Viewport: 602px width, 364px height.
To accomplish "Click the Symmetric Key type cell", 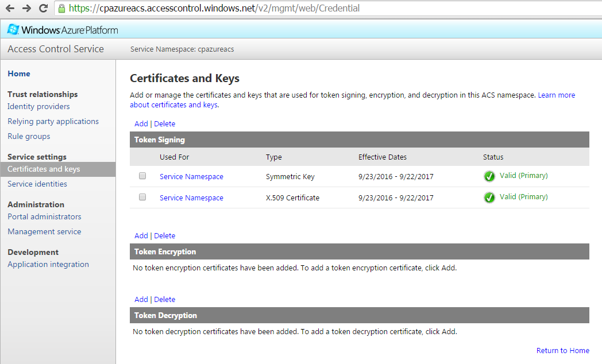I will (290, 176).
